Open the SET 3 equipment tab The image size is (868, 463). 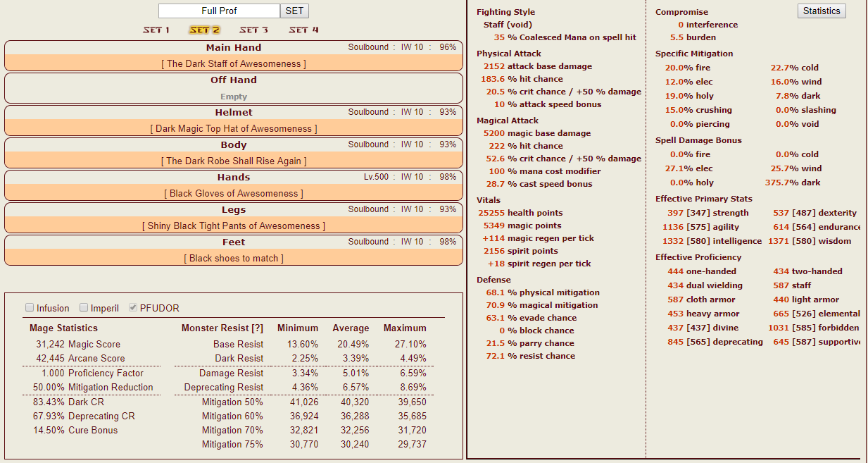[253, 30]
